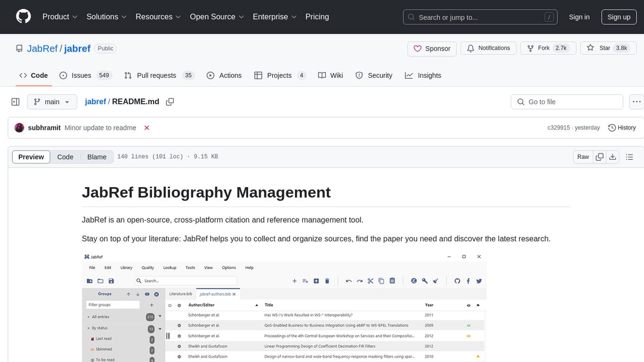Open the JabRef application screenshot image
The height and width of the screenshot is (362, 644).
click(284, 307)
